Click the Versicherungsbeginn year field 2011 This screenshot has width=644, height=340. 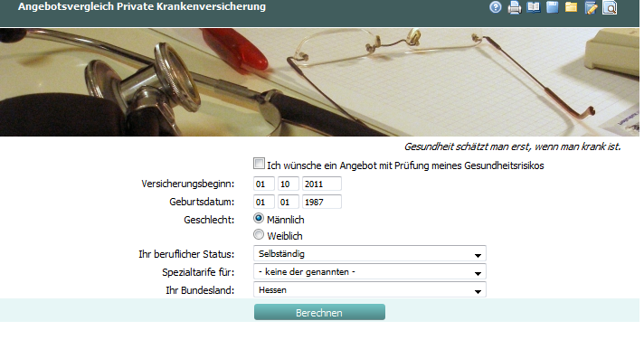click(x=322, y=184)
